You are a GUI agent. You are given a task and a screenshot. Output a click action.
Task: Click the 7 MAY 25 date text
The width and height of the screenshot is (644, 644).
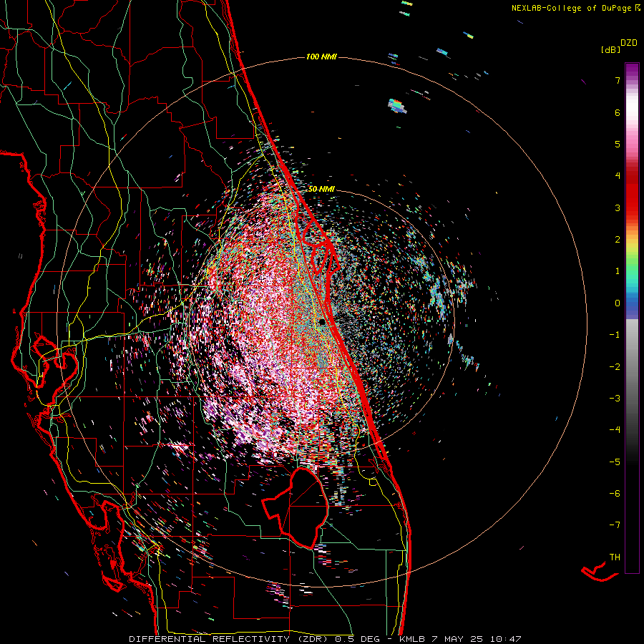pyautogui.click(x=458, y=639)
